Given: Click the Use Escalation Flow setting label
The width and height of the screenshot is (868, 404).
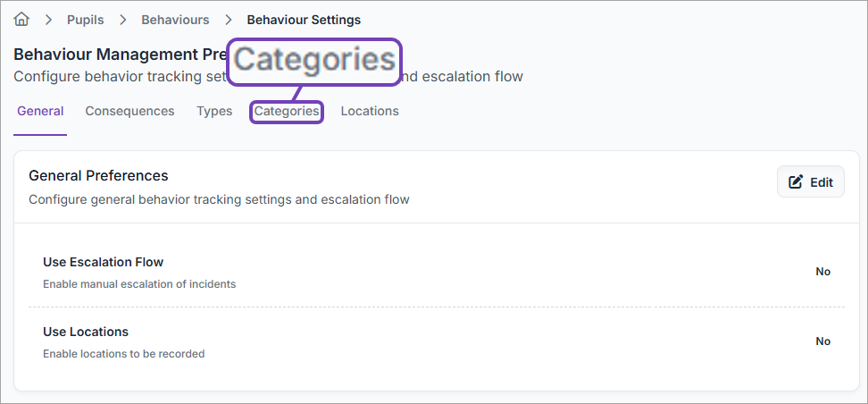Looking at the screenshot, I should [104, 263].
